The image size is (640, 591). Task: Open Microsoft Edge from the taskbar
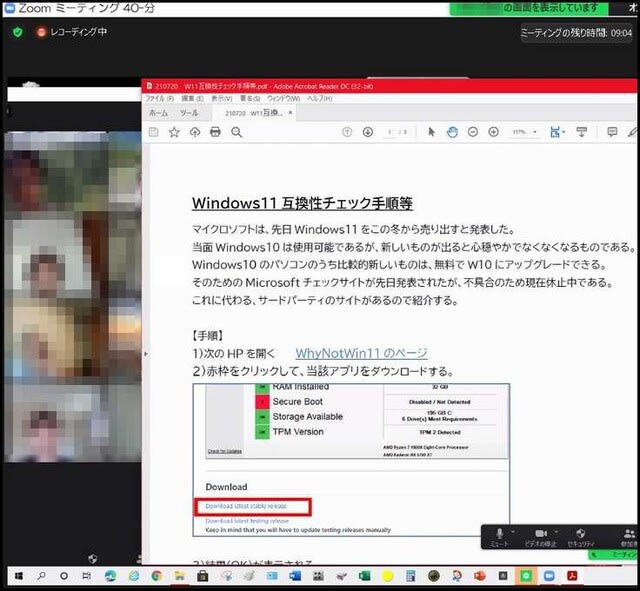pyautogui.click(x=110, y=576)
